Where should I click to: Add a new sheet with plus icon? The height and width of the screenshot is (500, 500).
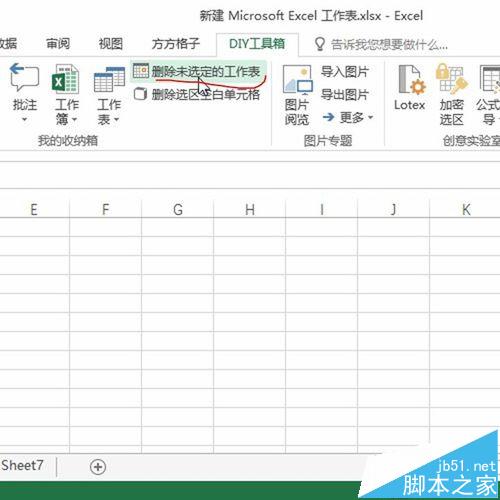click(98, 467)
